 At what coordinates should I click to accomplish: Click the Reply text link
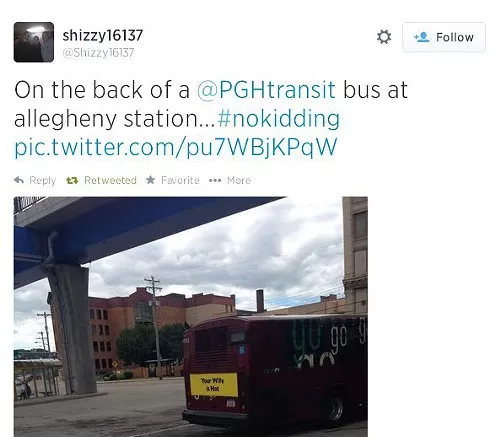(x=43, y=180)
